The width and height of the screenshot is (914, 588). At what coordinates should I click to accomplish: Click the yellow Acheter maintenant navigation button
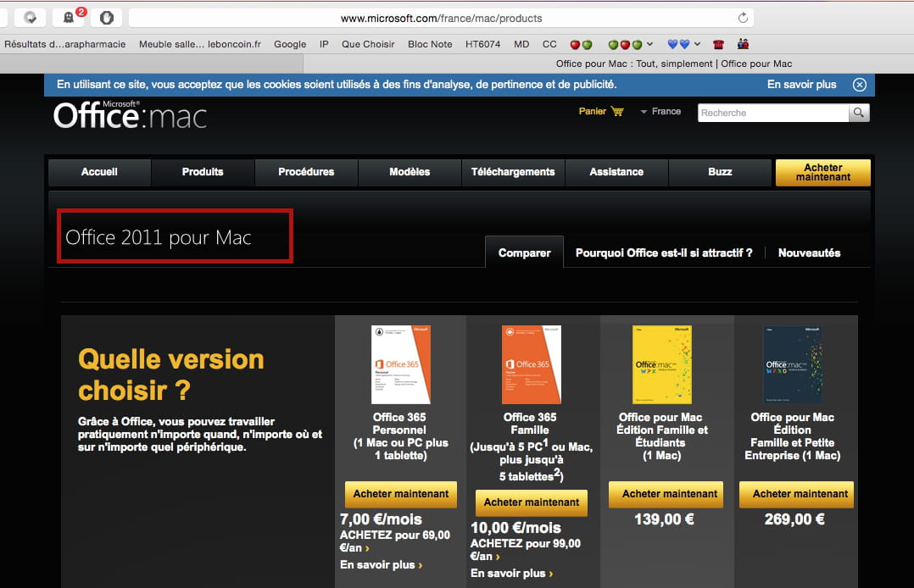[x=823, y=173]
